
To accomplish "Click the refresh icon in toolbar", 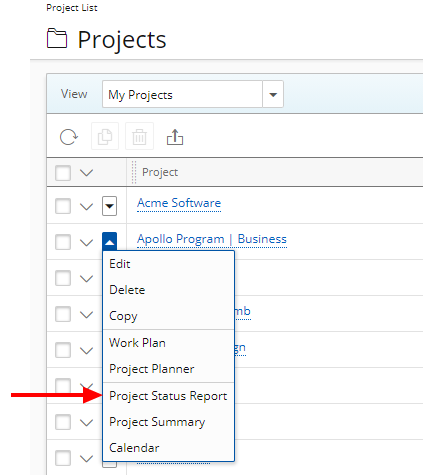I will coord(69,137).
